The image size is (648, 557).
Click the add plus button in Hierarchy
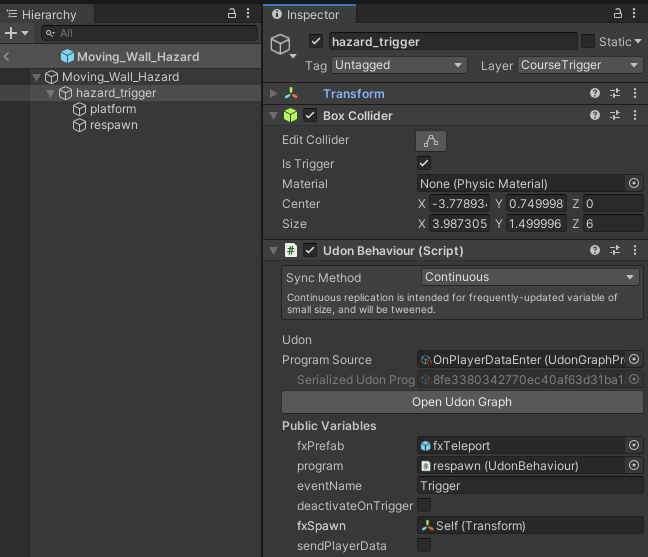[x=11, y=33]
